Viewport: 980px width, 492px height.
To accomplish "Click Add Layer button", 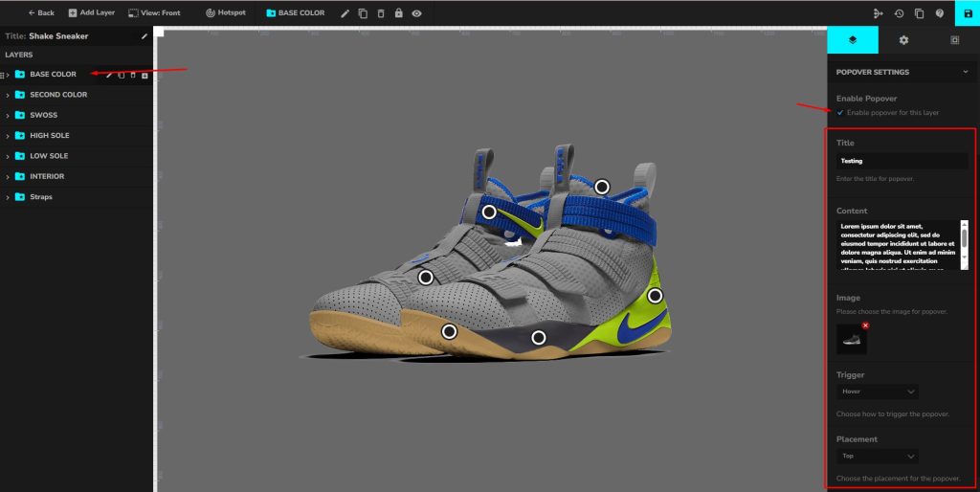I will coord(92,13).
